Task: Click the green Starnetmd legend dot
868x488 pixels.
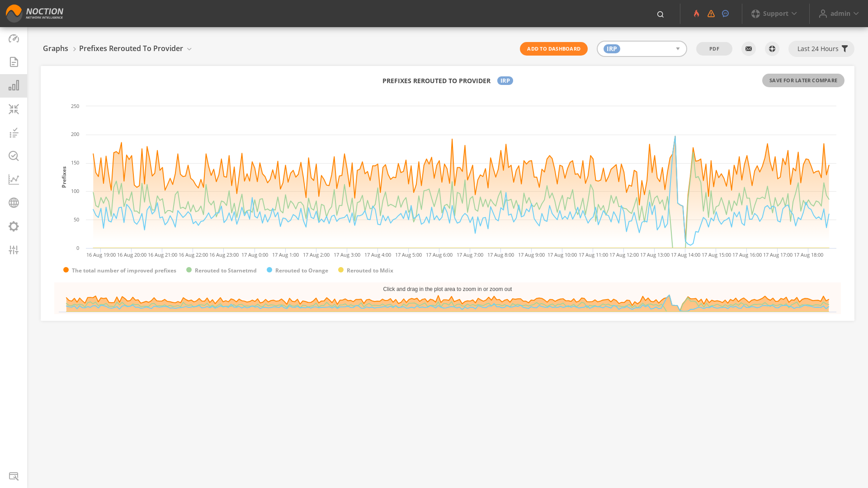Action: (189, 270)
